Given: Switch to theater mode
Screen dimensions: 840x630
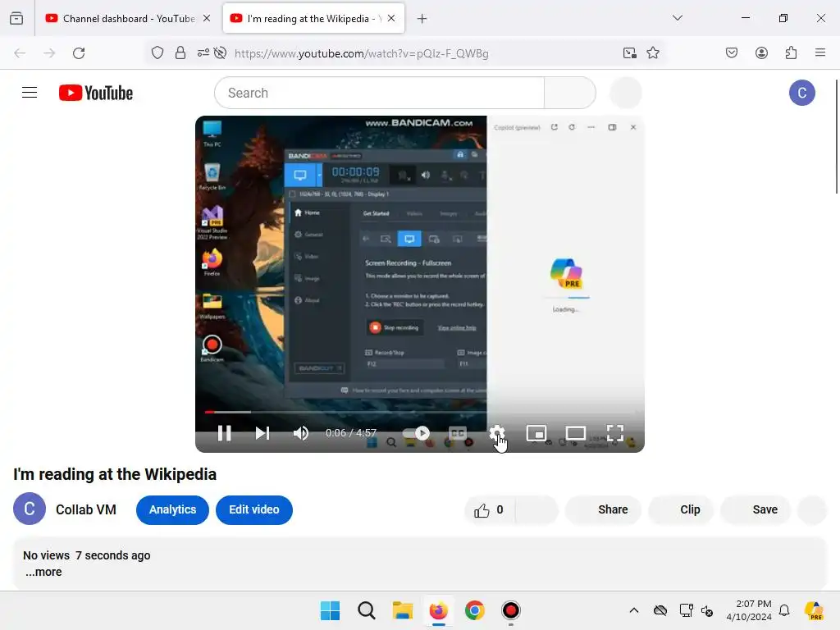Looking at the screenshot, I should [x=575, y=433].
